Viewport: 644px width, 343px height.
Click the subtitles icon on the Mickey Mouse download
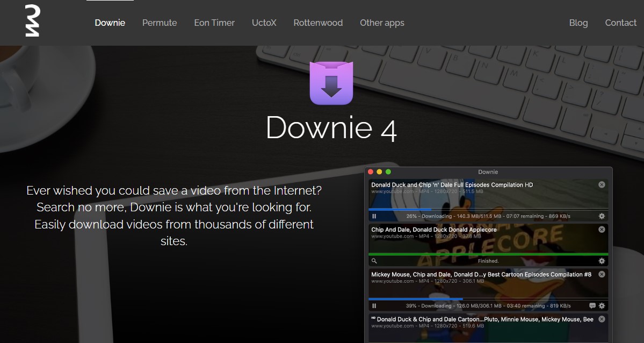click(592, 306)
